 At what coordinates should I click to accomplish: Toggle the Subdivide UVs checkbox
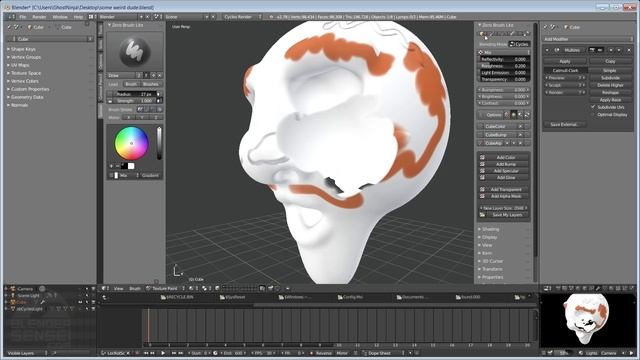[593, 107]
